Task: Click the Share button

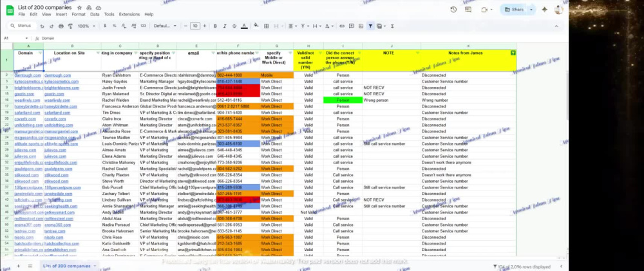Action: click(514, 10)
